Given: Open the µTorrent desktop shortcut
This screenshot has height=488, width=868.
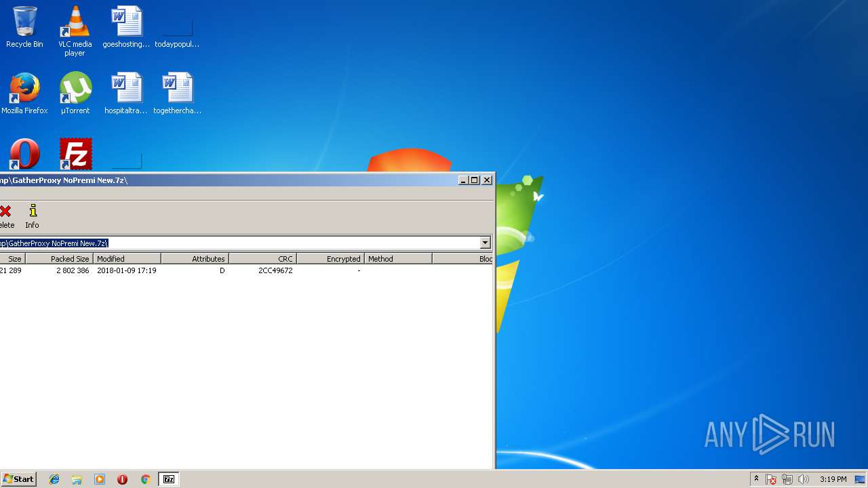Looking at the screenshot, I should [x=75, y=94].
